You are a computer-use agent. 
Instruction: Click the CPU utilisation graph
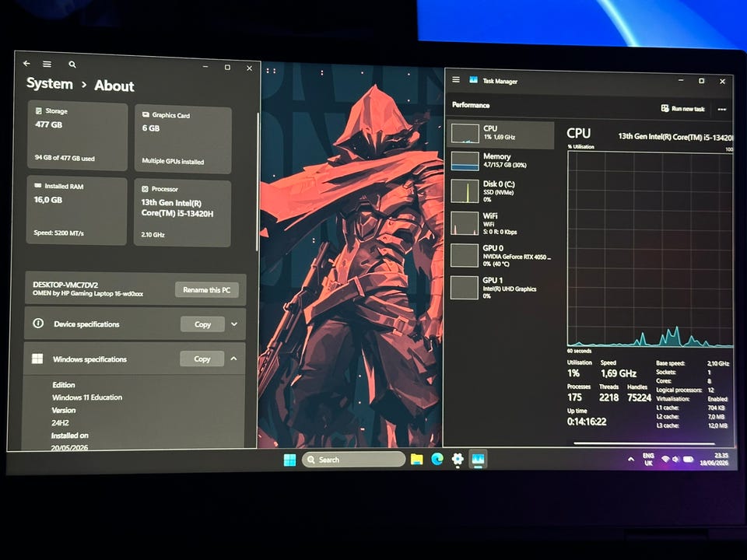tap(650, 250)
